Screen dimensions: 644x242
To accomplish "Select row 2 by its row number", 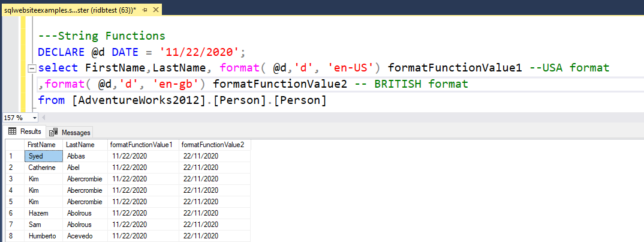I will (15, 168).
